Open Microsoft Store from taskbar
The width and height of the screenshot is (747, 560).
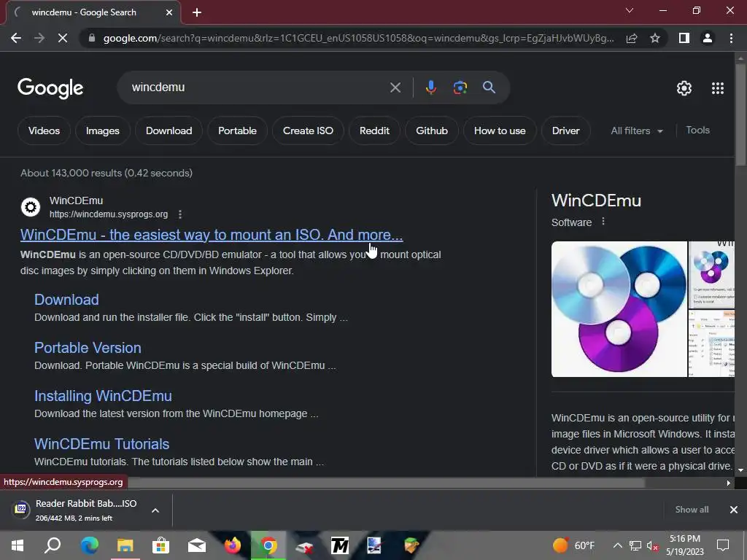160,545
